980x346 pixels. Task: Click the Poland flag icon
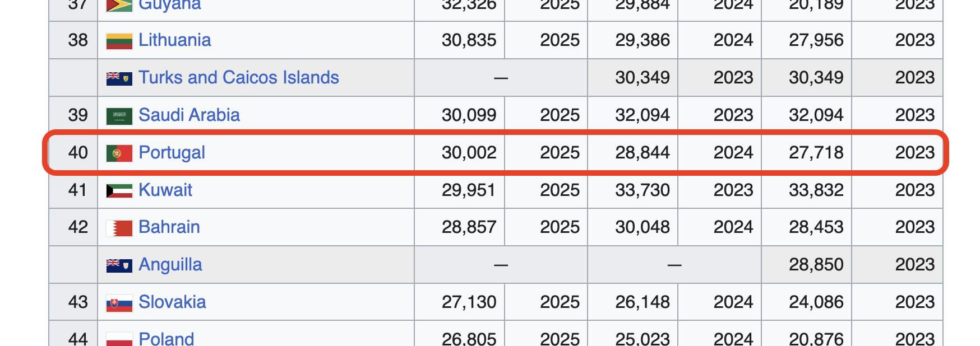(119, 339)
